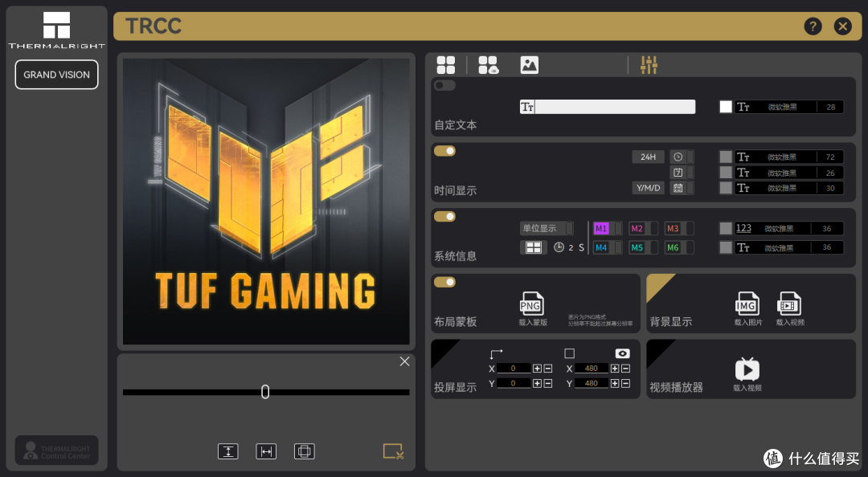The image size is (868, 477).
Task: Click the position X input showing 0
Action: [513, 369]
